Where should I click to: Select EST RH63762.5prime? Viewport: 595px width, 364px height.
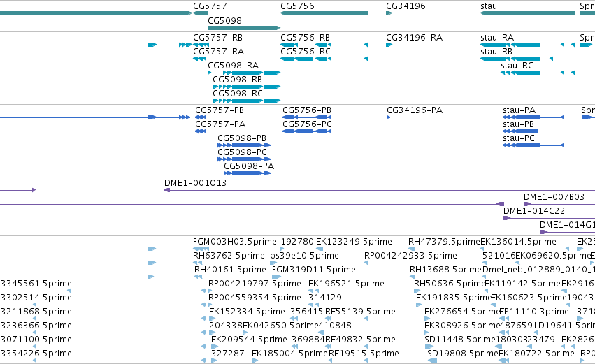point(229,256)
